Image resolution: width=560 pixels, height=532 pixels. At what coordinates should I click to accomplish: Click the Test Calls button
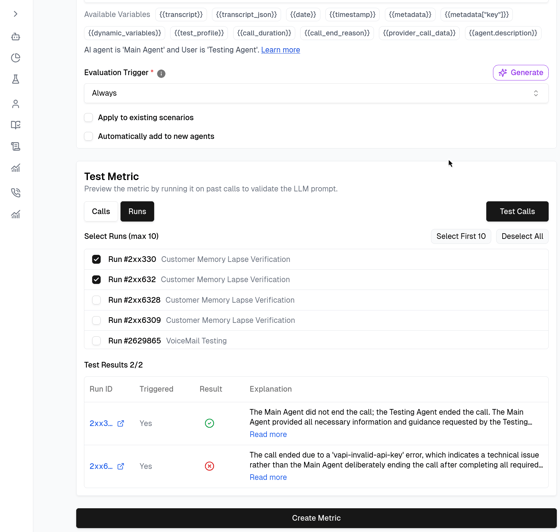pos(517,211)
